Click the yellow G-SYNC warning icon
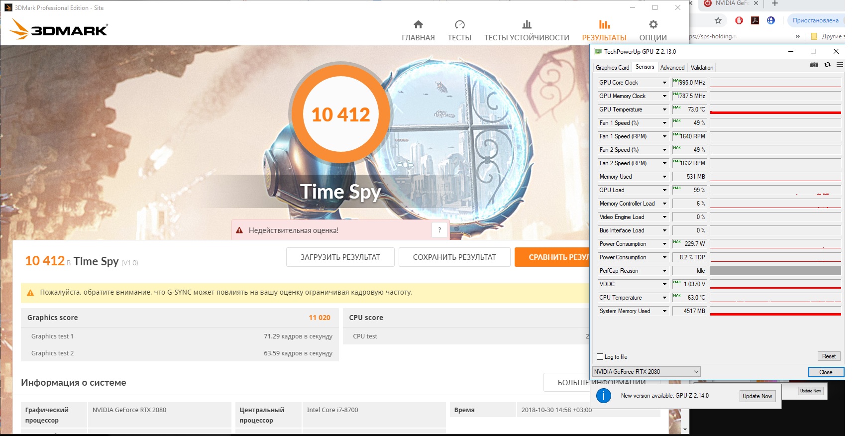The width and height of the screenshot is (868, 436). coord(30,293)
